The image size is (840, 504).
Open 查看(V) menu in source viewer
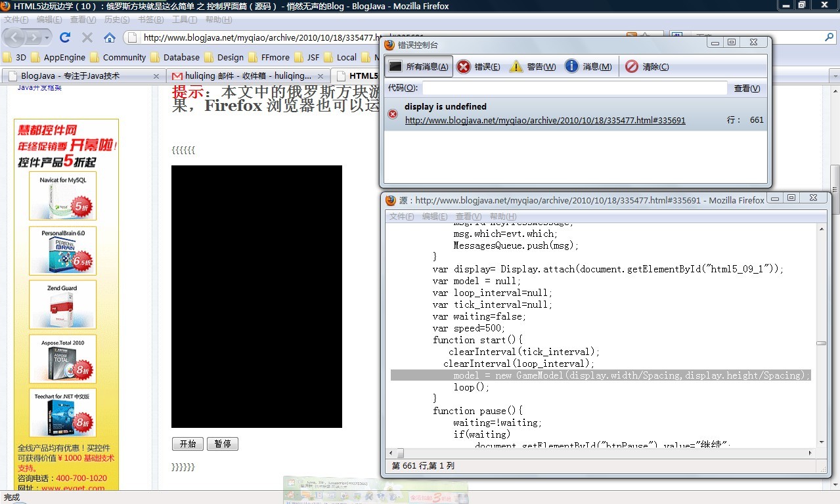(468, 217)
